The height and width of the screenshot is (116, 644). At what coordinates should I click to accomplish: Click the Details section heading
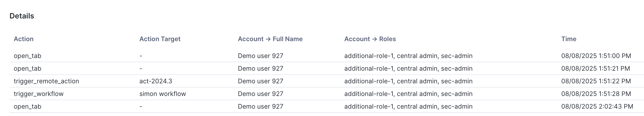click(22, 16)
